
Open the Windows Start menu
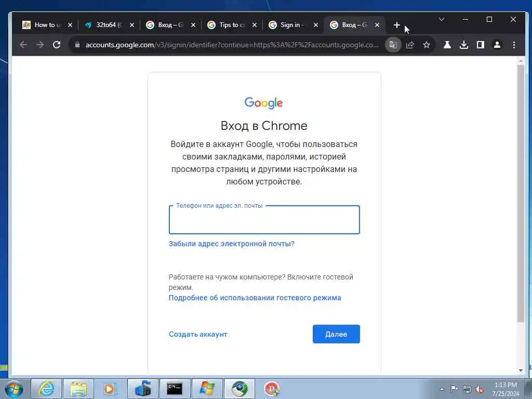[x=14, y=389]
